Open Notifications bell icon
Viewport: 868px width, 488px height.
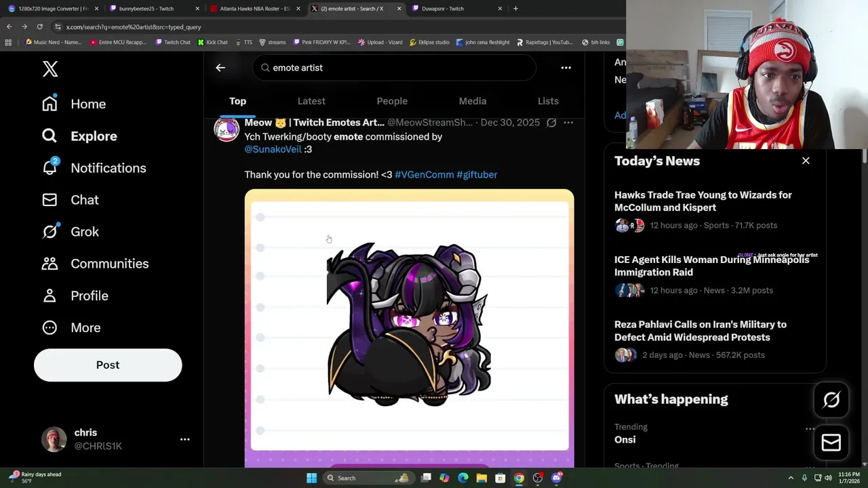(50, 167)
